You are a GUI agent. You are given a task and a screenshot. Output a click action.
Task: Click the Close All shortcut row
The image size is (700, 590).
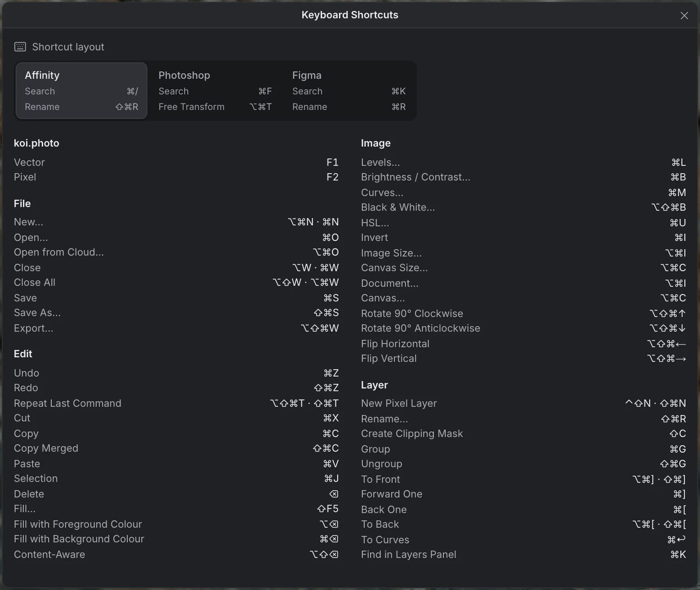(176, 283)
